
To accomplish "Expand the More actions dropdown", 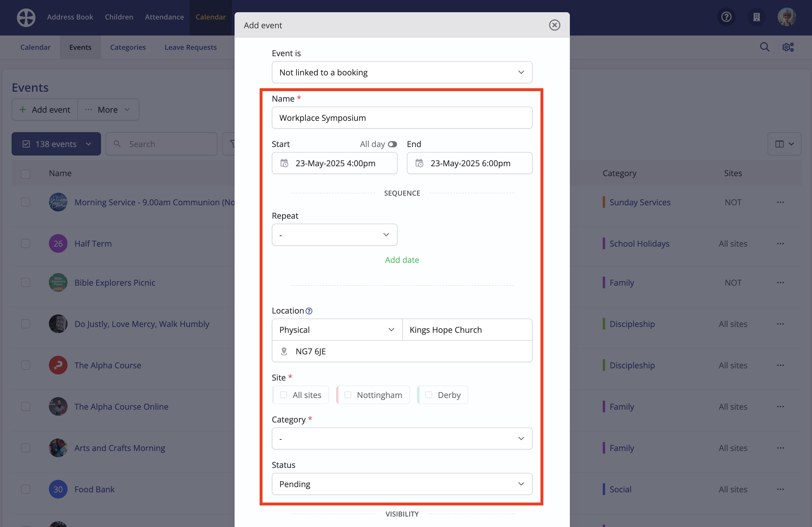I will tap(108, 109).
